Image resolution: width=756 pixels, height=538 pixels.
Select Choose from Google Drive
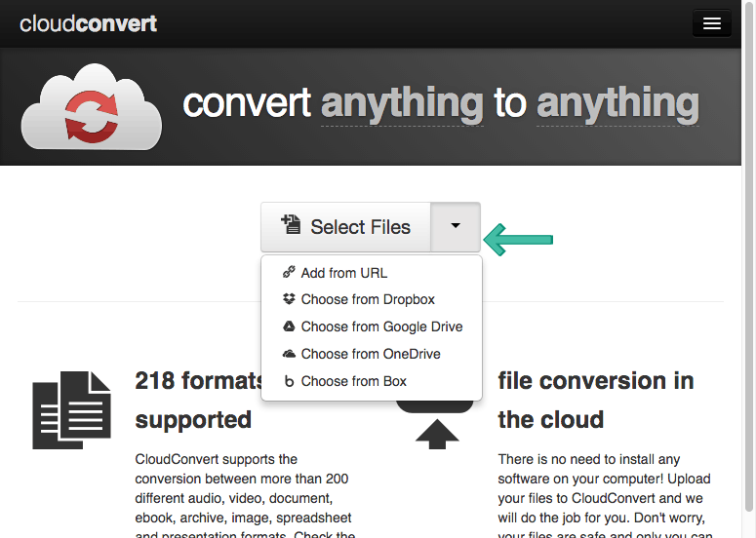(x=372, y=327)
